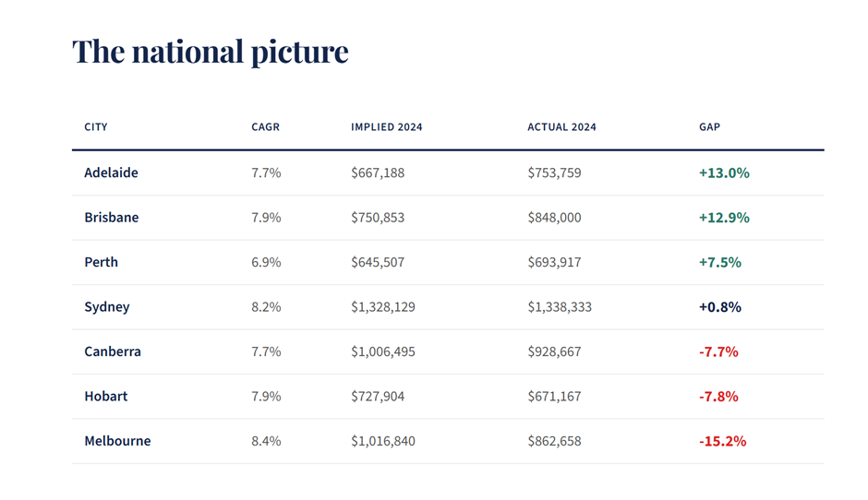Click the CAGR column header
This screenshot has width=868, height=500.
pyautogui.click(x=265, y=127)
